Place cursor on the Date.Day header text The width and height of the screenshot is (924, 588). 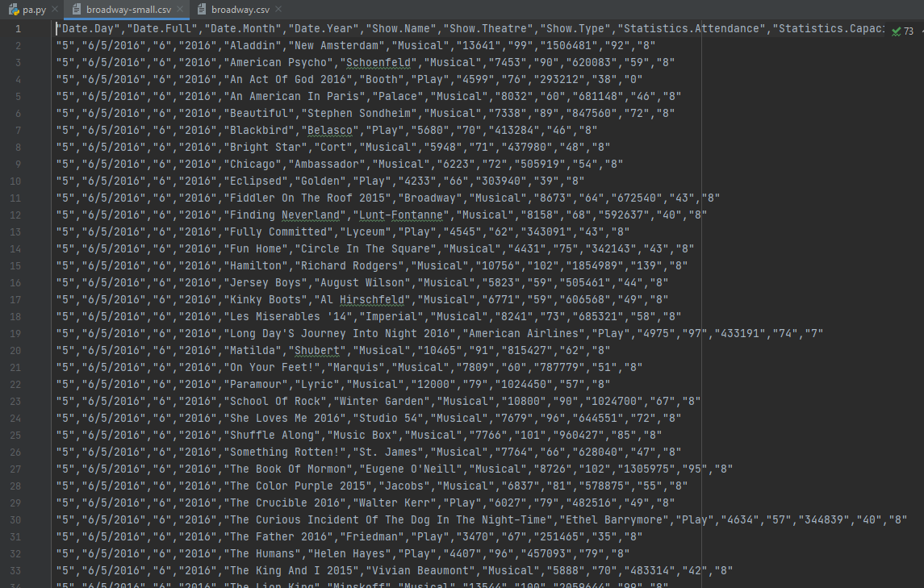(x=85, y=28)
